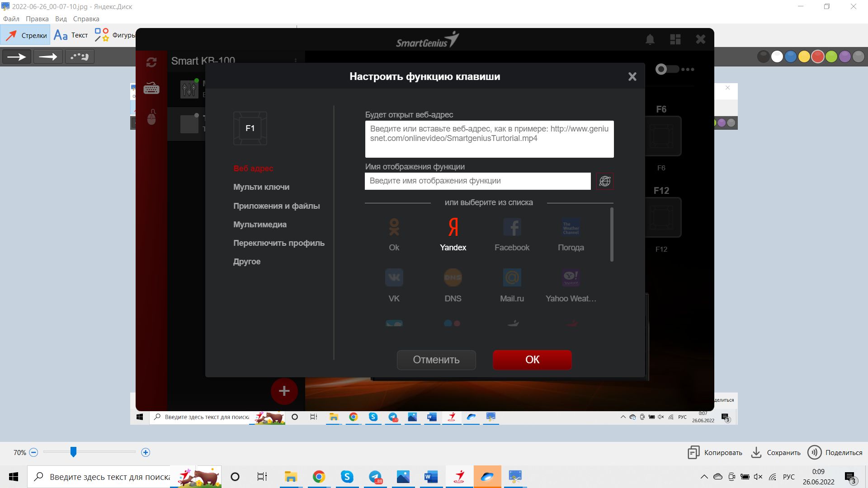This screenshot has width=868, height=488.
Task: Switch to Приложения и файлы category
Action: pos(277,206)
